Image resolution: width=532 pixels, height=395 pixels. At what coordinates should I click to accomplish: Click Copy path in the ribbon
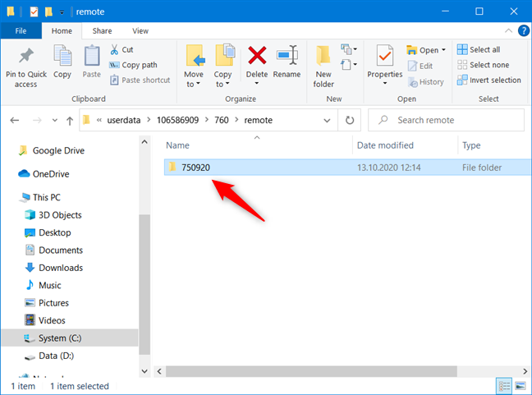tap(133, 65)
